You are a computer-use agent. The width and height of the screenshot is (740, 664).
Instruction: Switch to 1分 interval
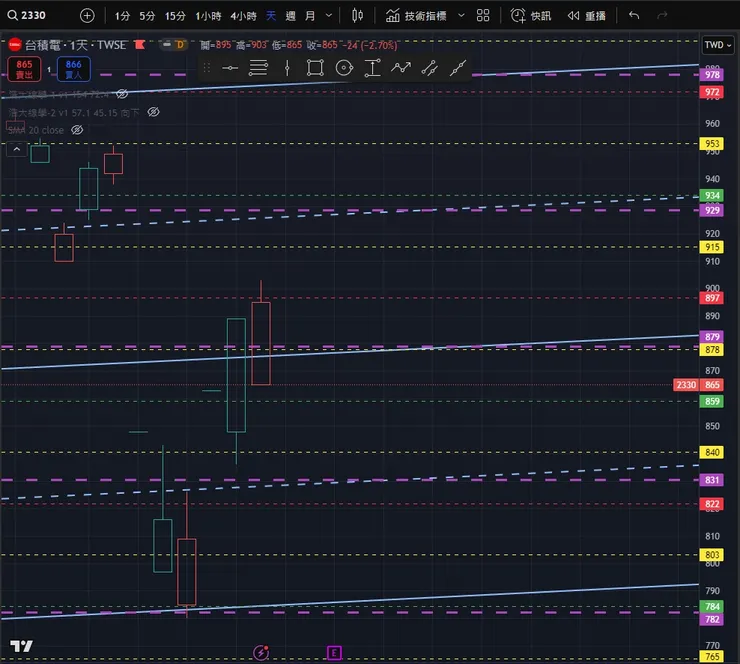(x=122, y=16)
